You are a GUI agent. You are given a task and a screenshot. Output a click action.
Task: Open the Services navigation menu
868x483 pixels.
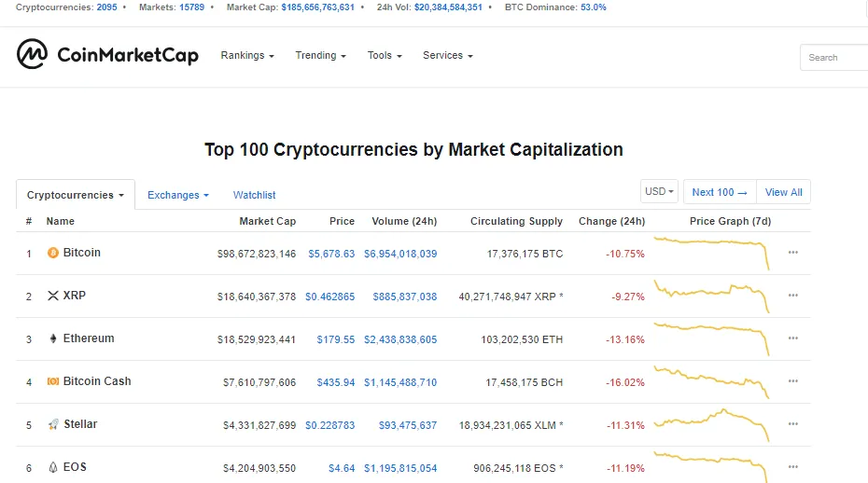coord(448,55)
